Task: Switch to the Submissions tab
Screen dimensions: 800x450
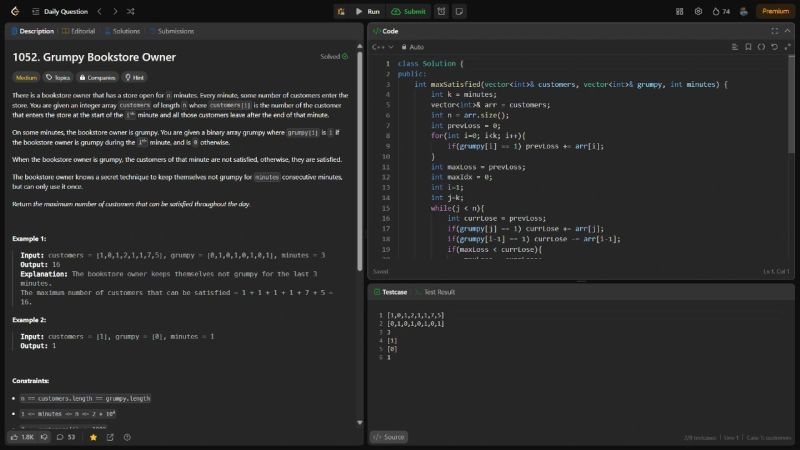Action: [x=172, y=31]
